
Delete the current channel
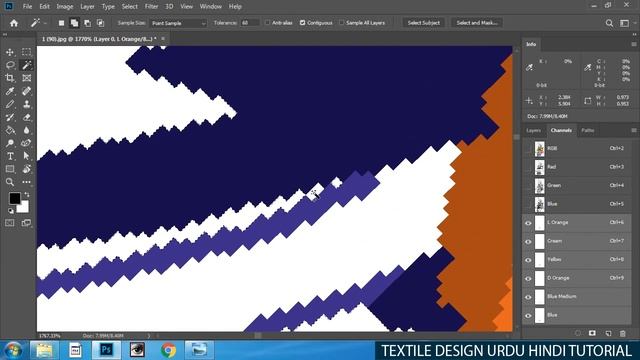(x=623, y=333)
